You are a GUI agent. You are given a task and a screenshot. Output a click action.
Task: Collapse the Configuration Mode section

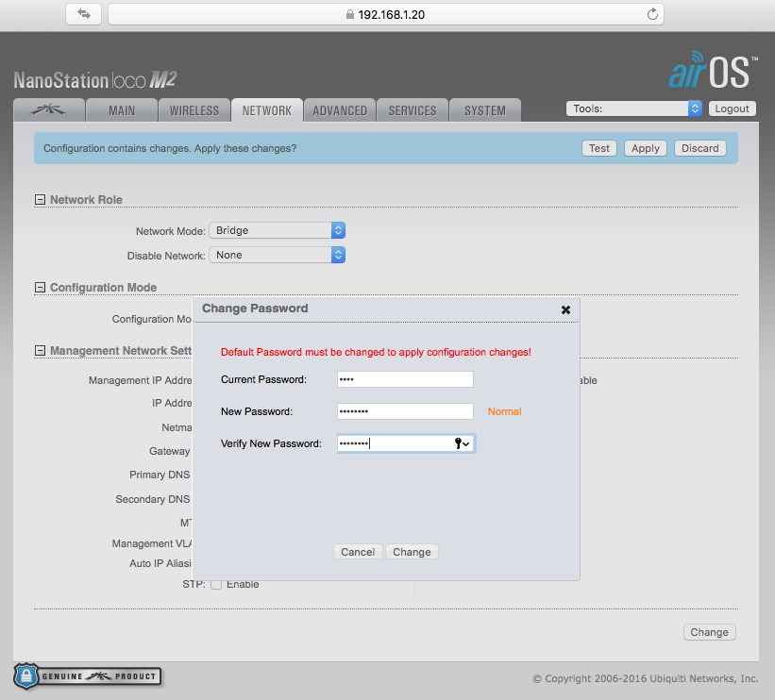coord(40,288)
